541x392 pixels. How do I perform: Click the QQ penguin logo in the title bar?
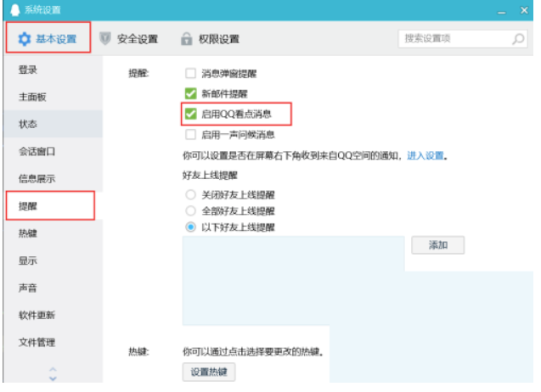pyautogui.click(x=14, y=9)
